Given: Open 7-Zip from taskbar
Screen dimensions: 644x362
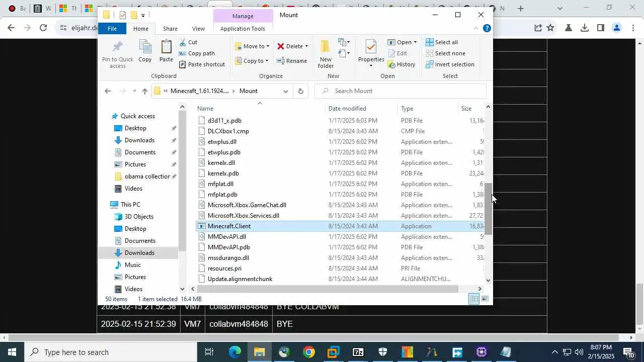Looking at the screenshot, I should (x=358, y=352).
